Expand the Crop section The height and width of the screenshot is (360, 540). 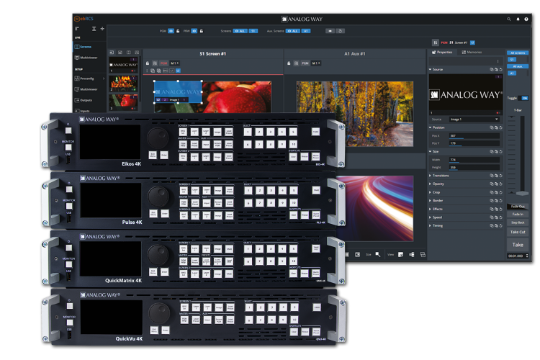(430, 192)
